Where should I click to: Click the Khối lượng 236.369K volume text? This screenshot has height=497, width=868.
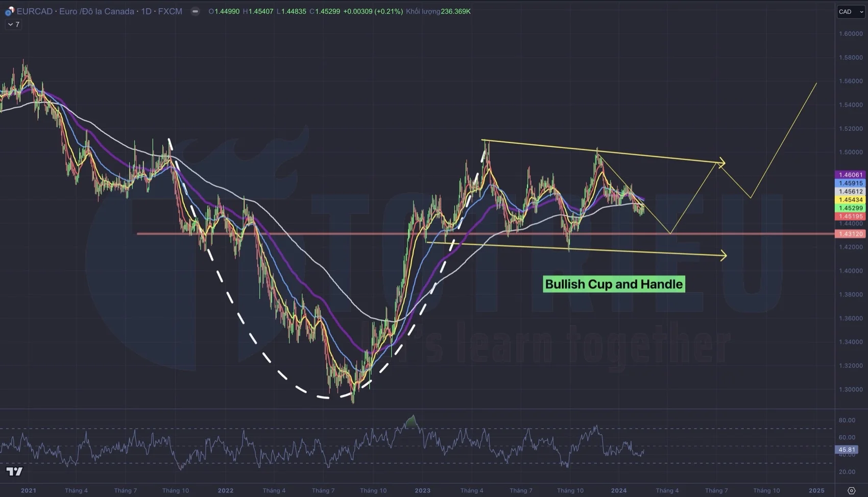click(438, 11)
